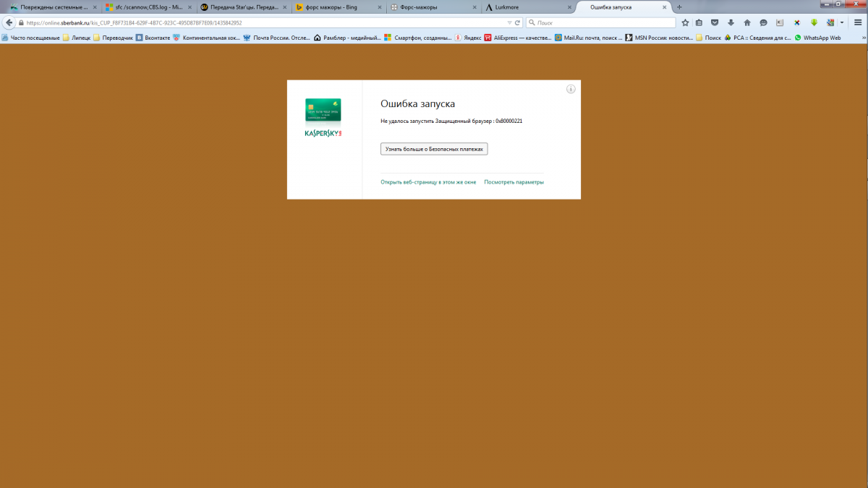Viewport: 868px width, 488px height.
Task: Open the Firefox hamburger menu
Action: pos(858,22)
